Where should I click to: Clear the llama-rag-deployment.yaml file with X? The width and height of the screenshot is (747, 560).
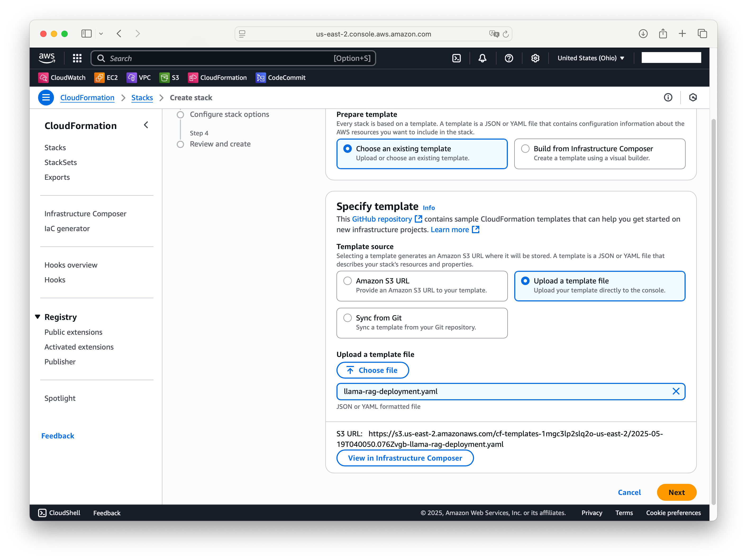point(676,391)
